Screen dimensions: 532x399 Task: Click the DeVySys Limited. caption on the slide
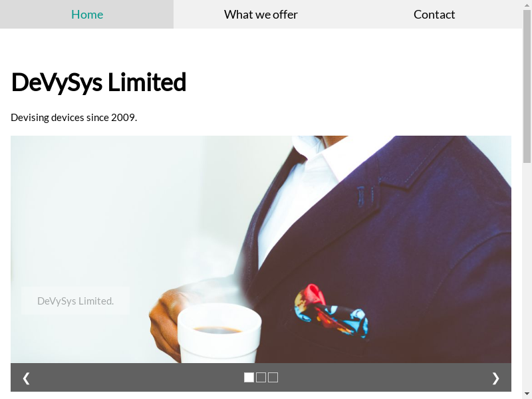pyautogui.click(x=75, y=301)
